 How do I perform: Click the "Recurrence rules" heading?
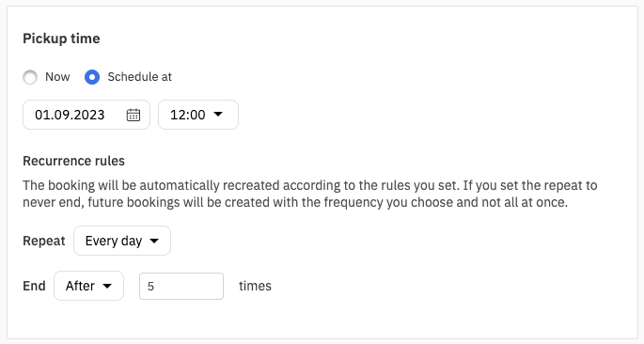73,161
